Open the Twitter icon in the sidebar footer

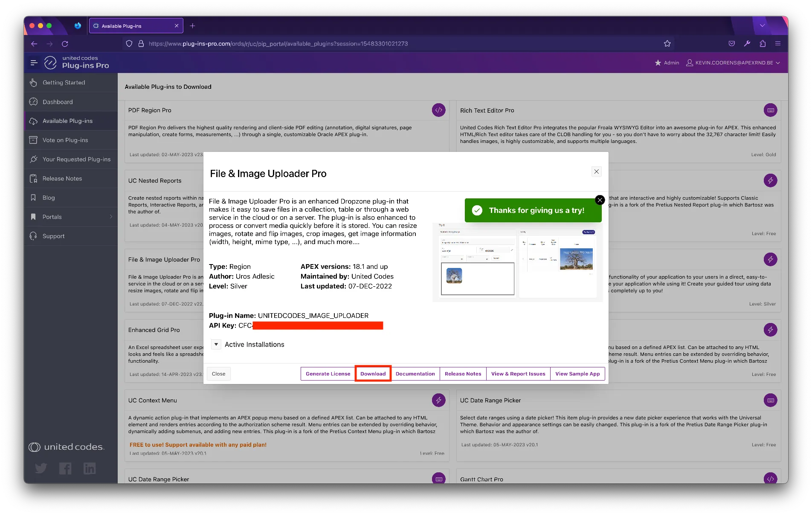(x=41, y=468)
